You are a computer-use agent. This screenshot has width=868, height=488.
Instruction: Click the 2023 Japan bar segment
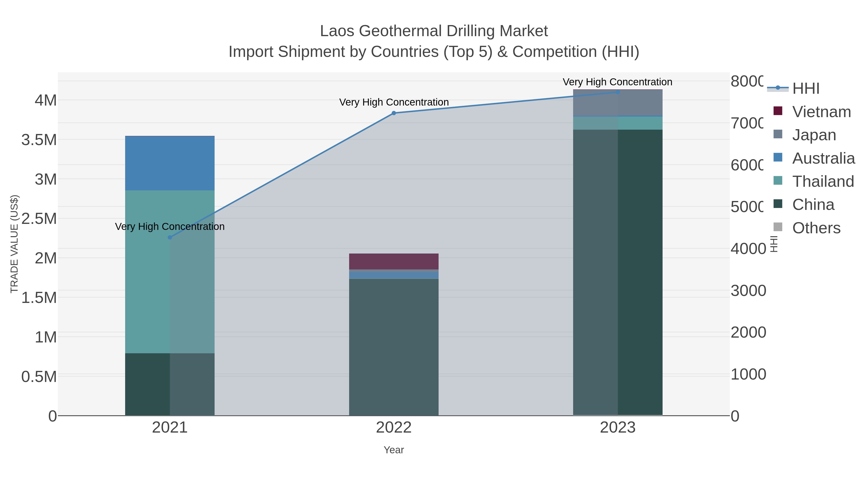pyautogui.click(x=618, y=103)
